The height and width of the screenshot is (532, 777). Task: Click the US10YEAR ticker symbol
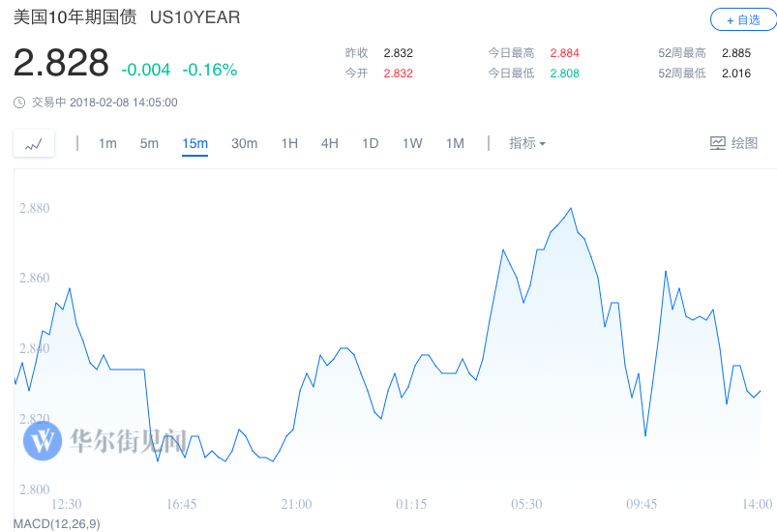coord(194,17)
